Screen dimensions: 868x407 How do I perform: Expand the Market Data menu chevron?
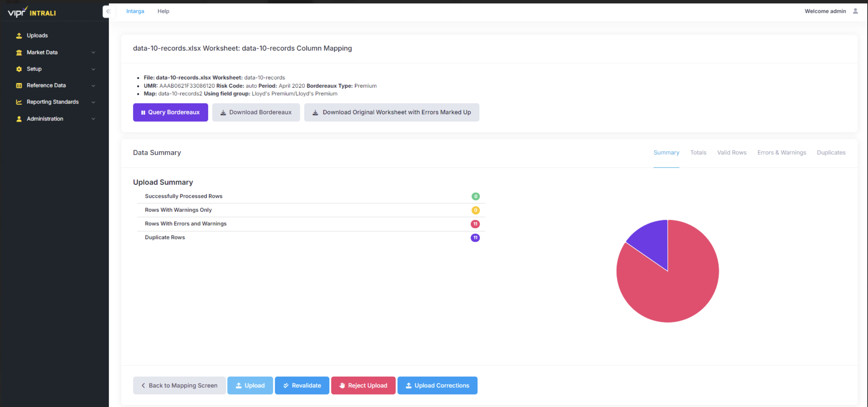point(93,53)
